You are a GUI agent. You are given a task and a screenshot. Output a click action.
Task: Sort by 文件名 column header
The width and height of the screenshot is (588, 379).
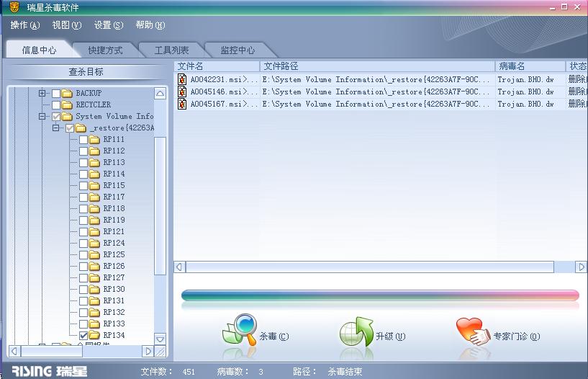coord(217,66)
